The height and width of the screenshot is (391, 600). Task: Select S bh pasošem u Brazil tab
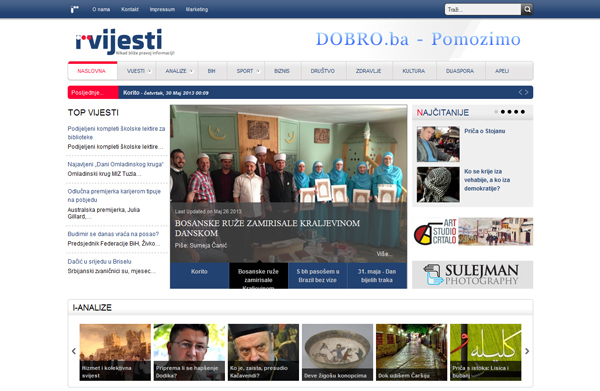[x=318, y=275]
